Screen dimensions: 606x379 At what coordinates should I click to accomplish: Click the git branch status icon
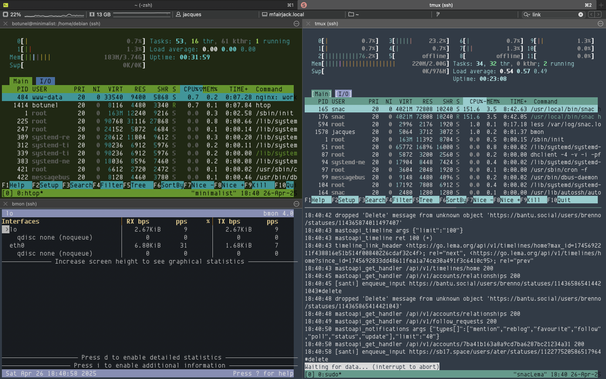[x=438, y=14]
